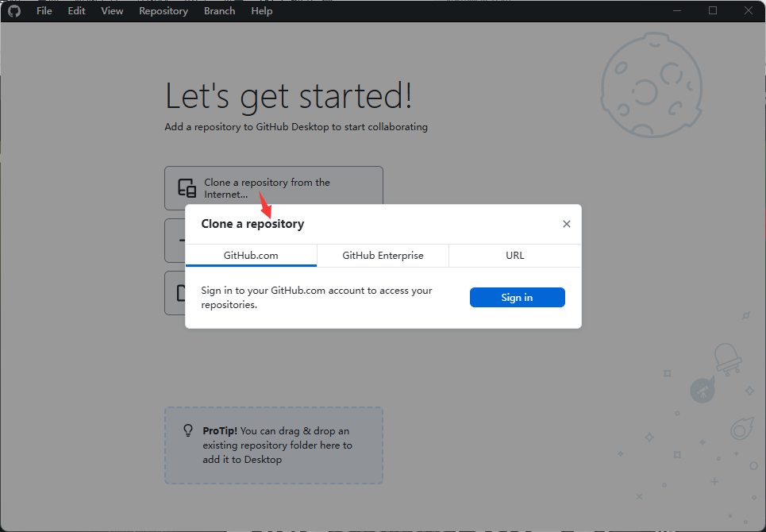
Task: Click the GitHub logo icon in title bar
Action: 14,11
